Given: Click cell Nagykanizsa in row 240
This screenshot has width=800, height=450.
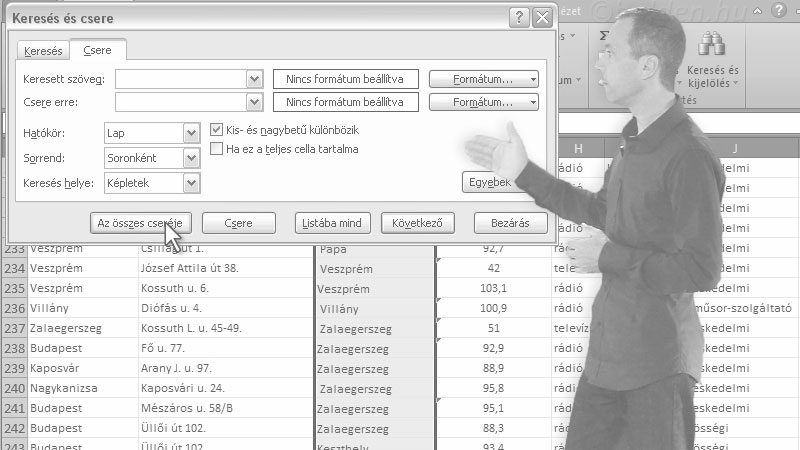Looking at the screenshot, I should pyautogui.click(x=83, y=388).
